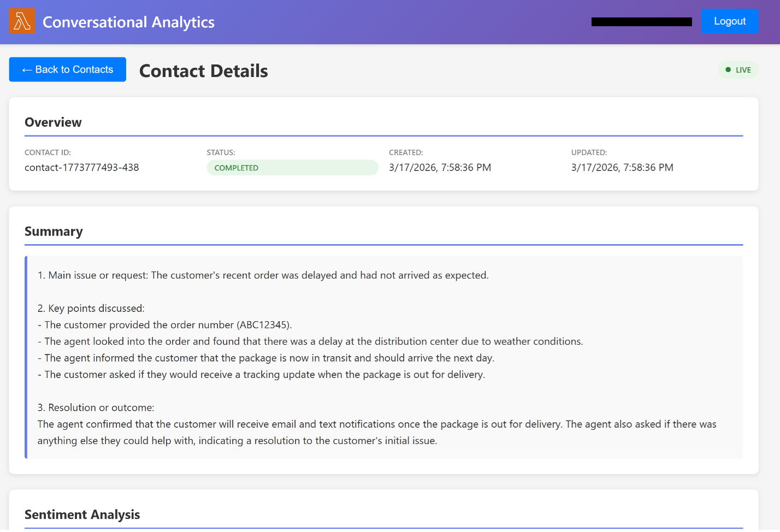This screenshot has width=780, height=532.
Task: Click the Updated timestamp value
Action: [622, 168]
